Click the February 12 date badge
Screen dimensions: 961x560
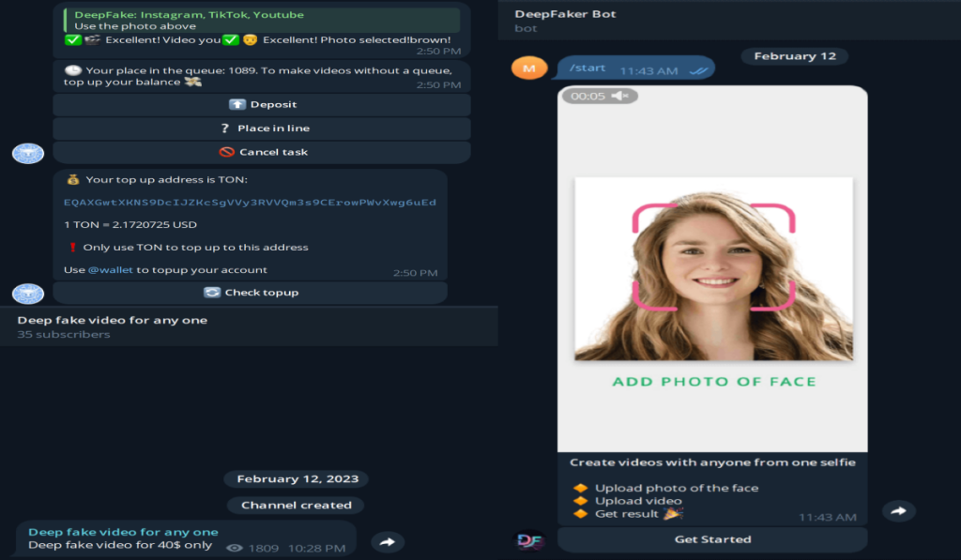point(794,56)
